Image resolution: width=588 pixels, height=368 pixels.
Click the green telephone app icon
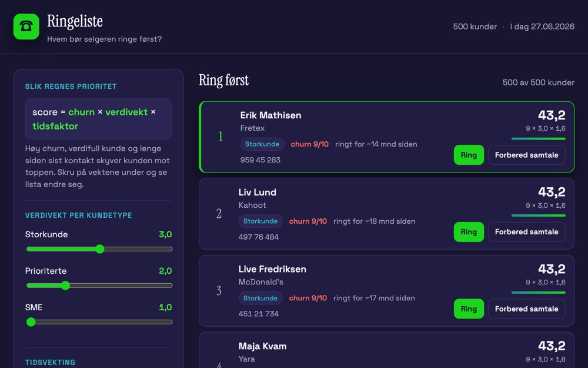tap(26, 26)
